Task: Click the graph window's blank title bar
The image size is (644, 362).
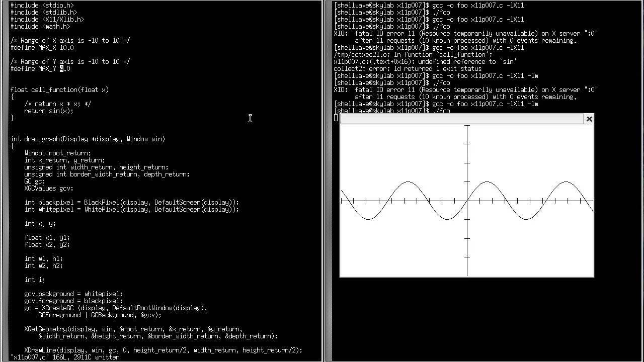Action: click(462, 119)
